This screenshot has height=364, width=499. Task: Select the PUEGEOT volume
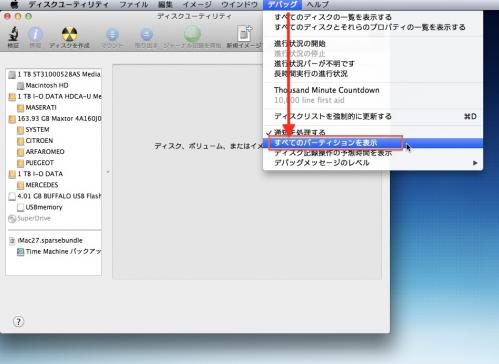point(35,163)
